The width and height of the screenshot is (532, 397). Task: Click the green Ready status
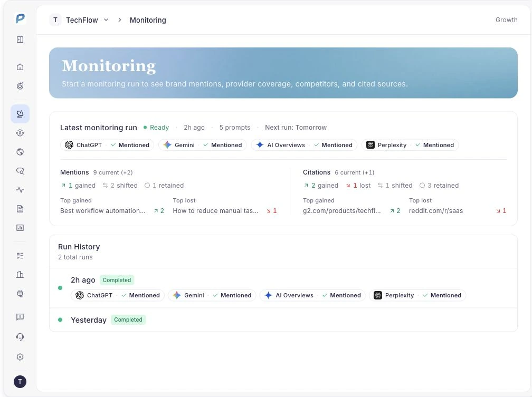156,128
